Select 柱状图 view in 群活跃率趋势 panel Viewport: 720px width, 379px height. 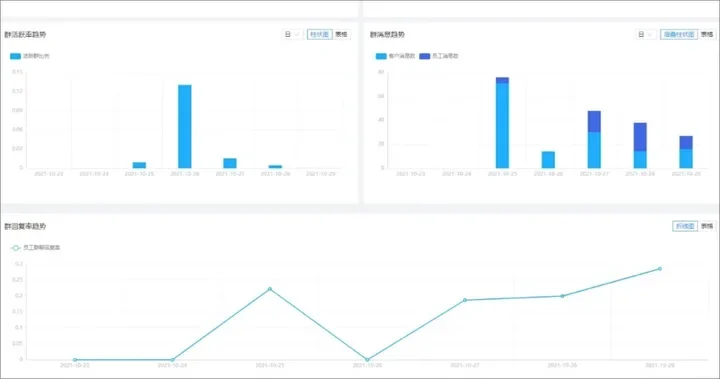point(319,34)
